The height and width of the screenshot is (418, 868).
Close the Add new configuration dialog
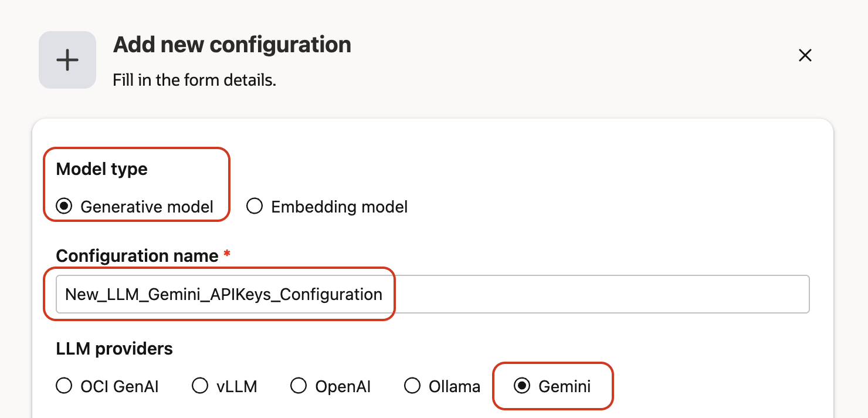805,55
